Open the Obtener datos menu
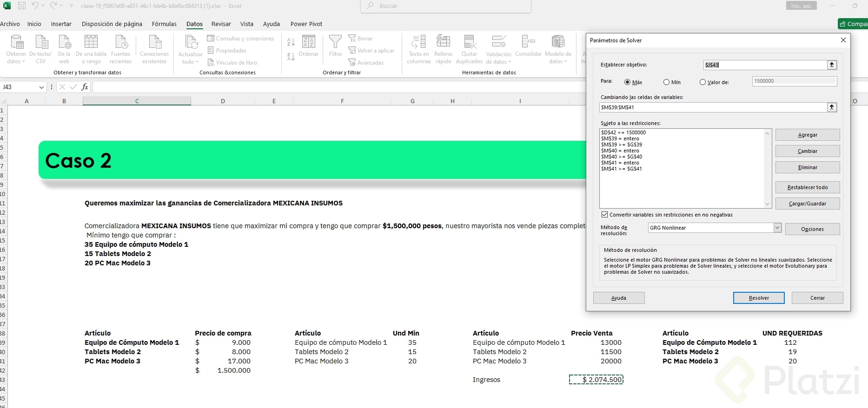Image resolution: width=868 pixels, height=408 pixels. click(16, 49)
